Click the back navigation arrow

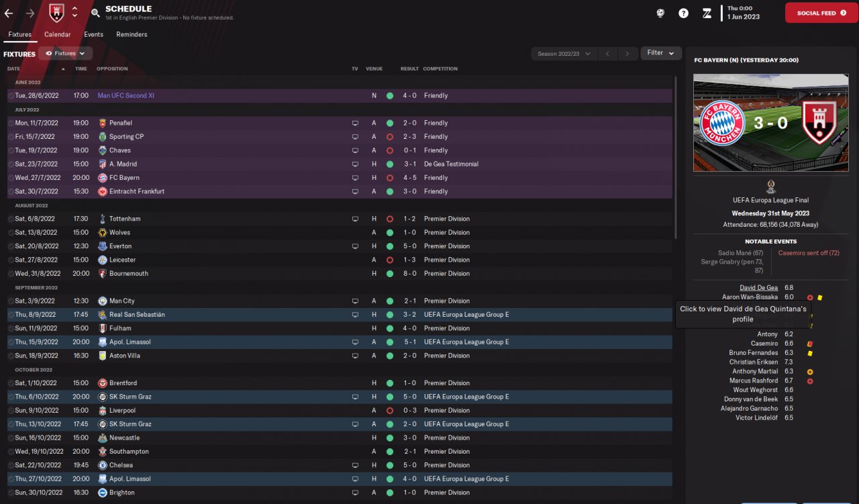[x=9, y=13]
